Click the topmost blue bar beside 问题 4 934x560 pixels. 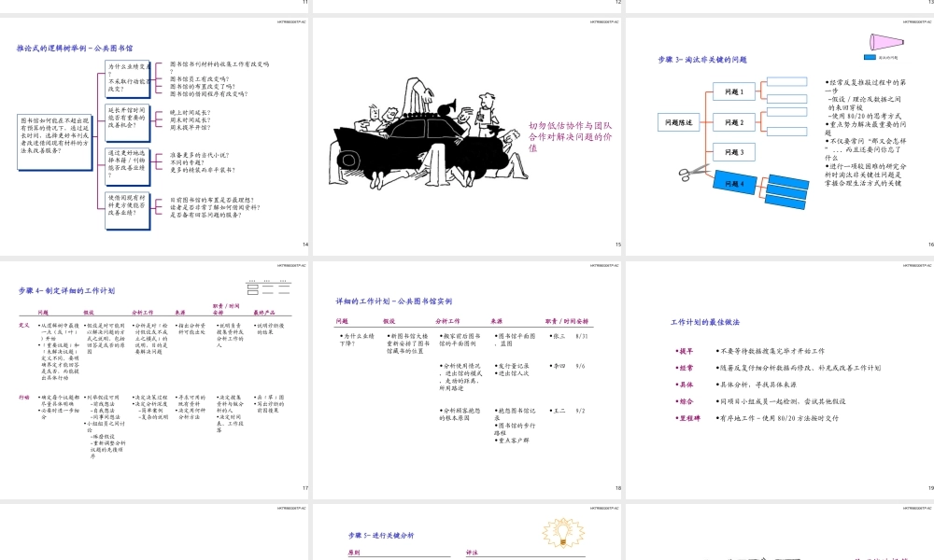click(x=787, y=178)
